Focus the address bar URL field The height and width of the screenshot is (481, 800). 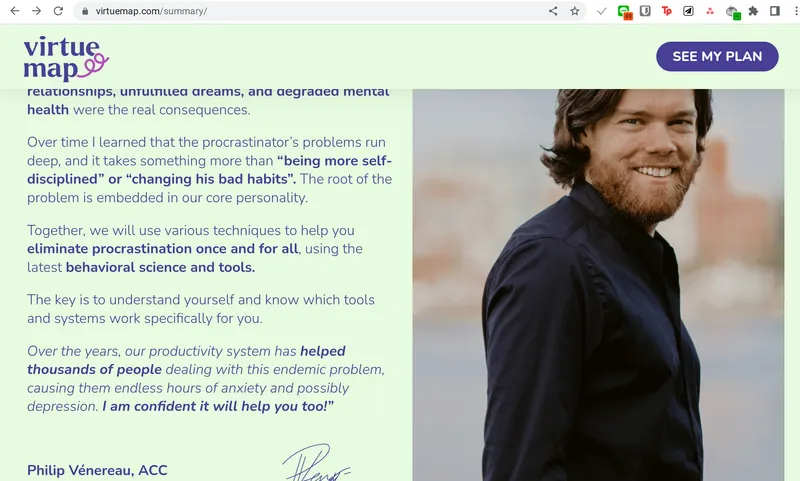[316, 11]
